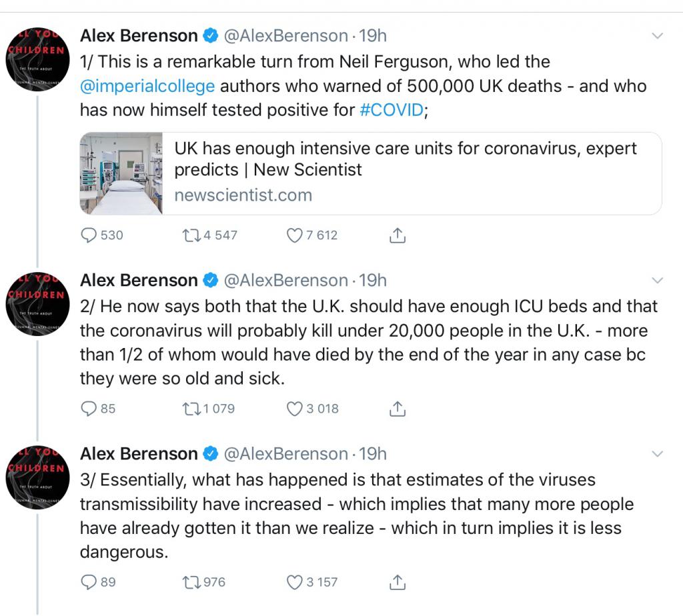
Task: Open the first tweet's chevron options menu
Action: click(657, 36)
